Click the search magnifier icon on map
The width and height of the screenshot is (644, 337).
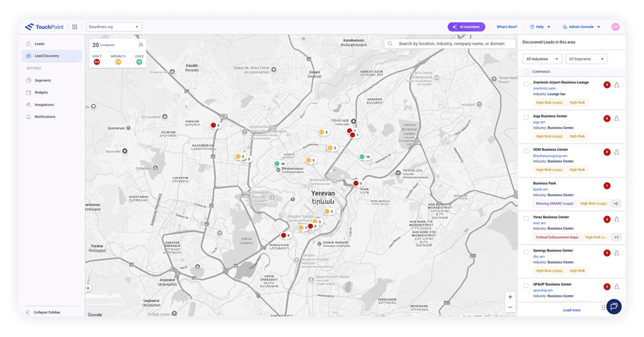point(391,44)
